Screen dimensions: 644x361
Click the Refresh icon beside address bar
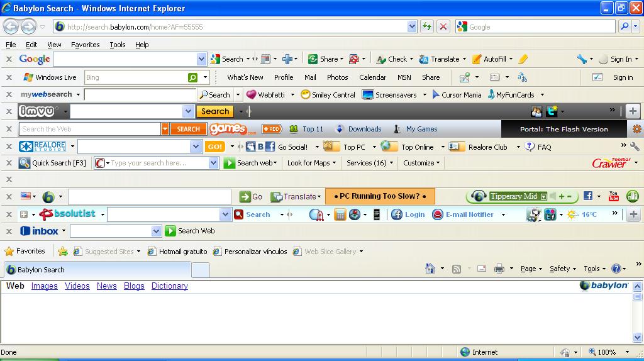coord(427,26)
